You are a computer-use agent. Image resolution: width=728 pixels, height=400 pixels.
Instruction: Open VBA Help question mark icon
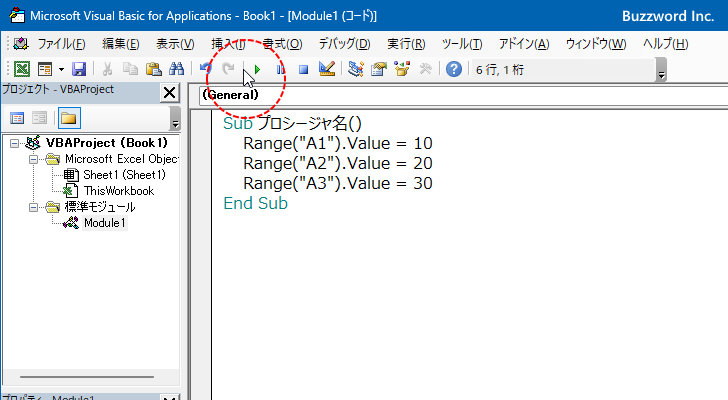454,69
